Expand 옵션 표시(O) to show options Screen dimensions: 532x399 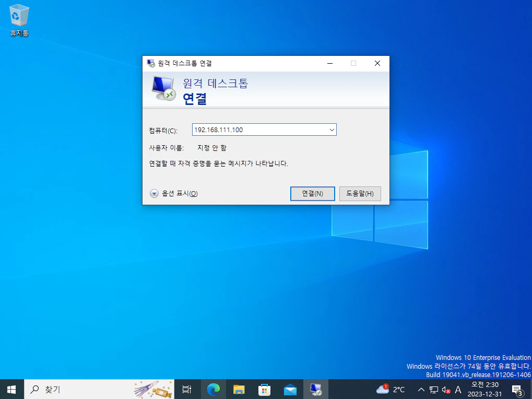174,193
